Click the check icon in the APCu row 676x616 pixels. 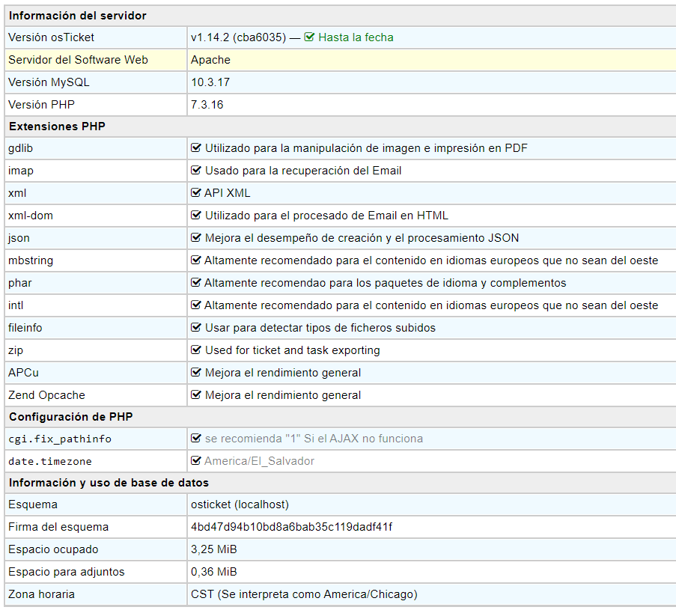click(x=195, y=372)
